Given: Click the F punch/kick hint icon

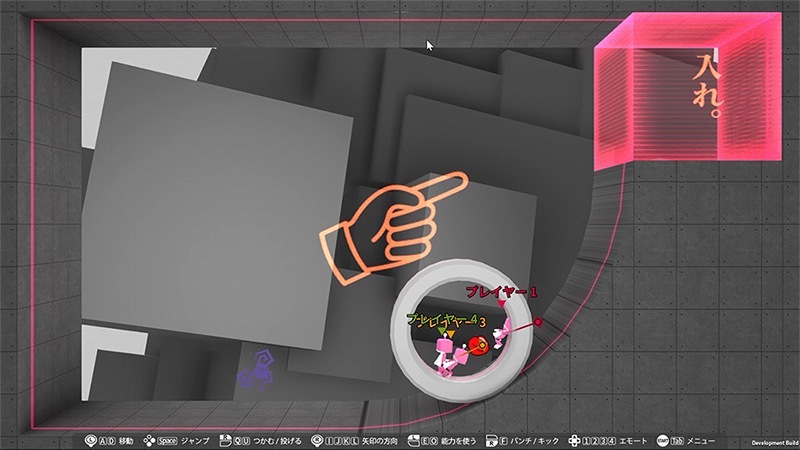Looking at the screenshot, I should 490,439.
